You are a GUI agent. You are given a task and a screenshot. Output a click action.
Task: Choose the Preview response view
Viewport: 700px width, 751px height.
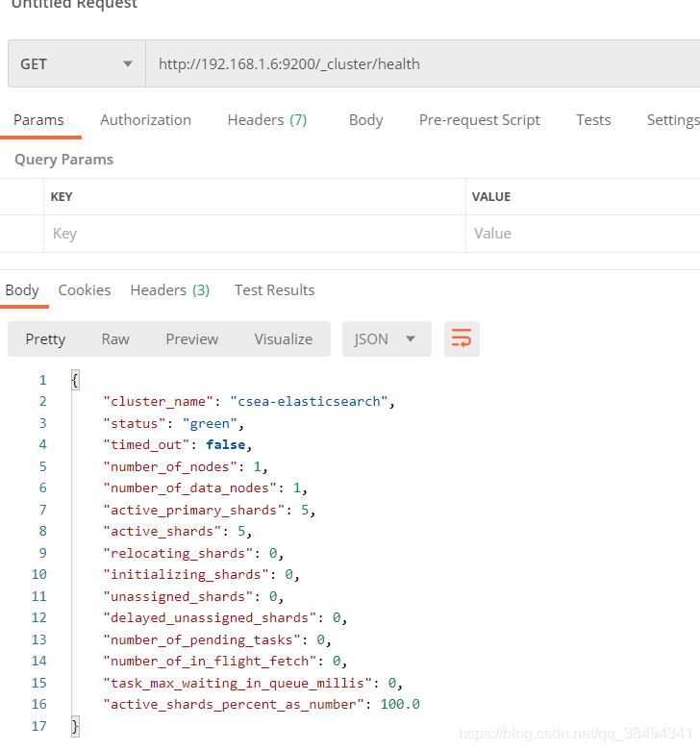tap(191, 338)
